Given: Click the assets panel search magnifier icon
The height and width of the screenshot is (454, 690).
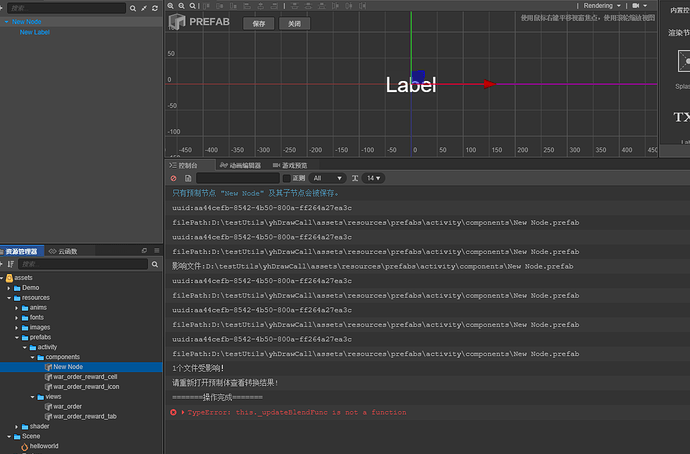Looking at the screenshot, I should [155, 264].
